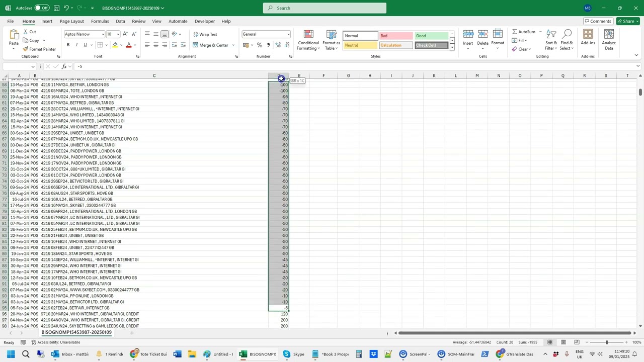Viewport: 644px width, 362px height.
Task: Apply the Bad cell style swatch
Action: point(395,36)
